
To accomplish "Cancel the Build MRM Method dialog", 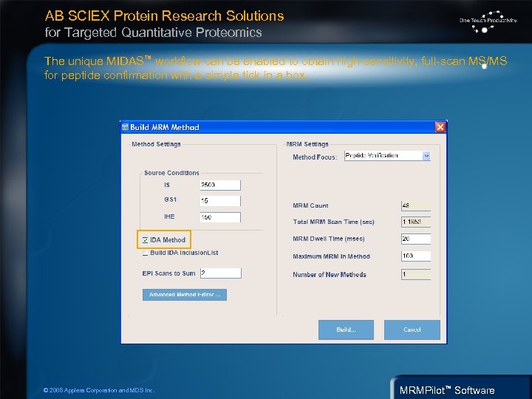I will coord(412,330).
